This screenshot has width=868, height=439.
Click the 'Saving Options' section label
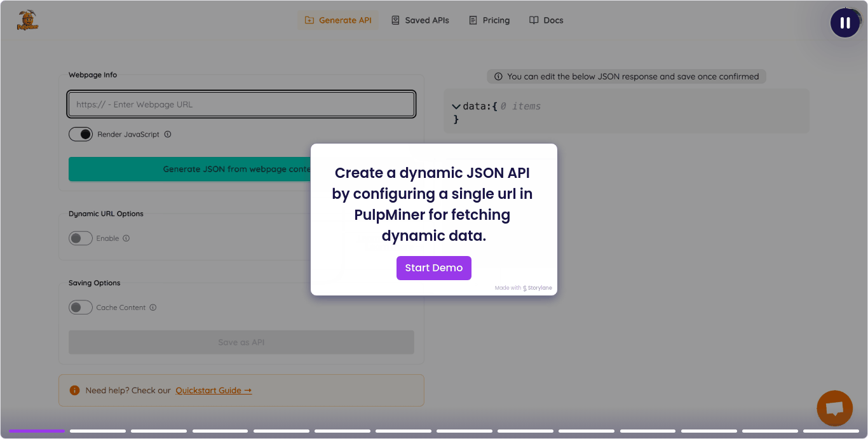[95, 283]
